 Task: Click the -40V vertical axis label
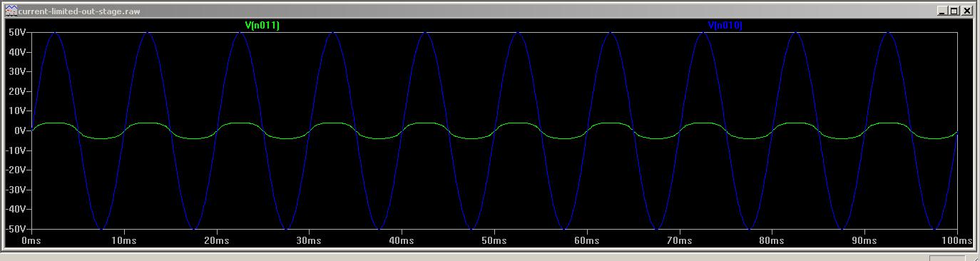point(15,210)
